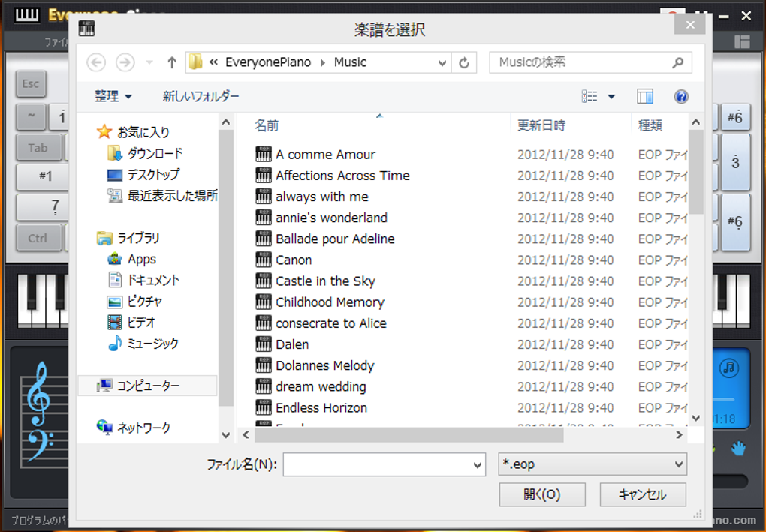Click Ctrl key in Everyone Piano window

(38, 238)
